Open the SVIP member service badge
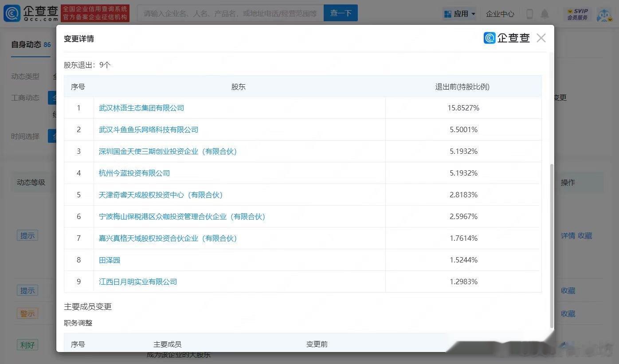 click(x=577, y=14)
